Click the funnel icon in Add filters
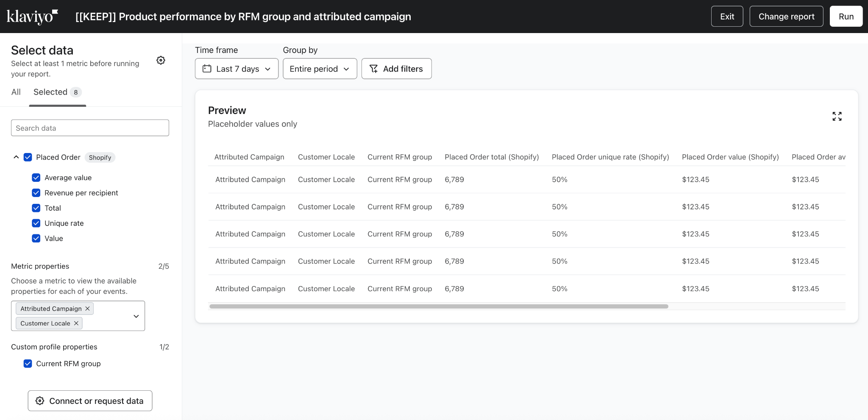Screen dimensions: 868x420 pyautogui.click(x=373, y=69)
